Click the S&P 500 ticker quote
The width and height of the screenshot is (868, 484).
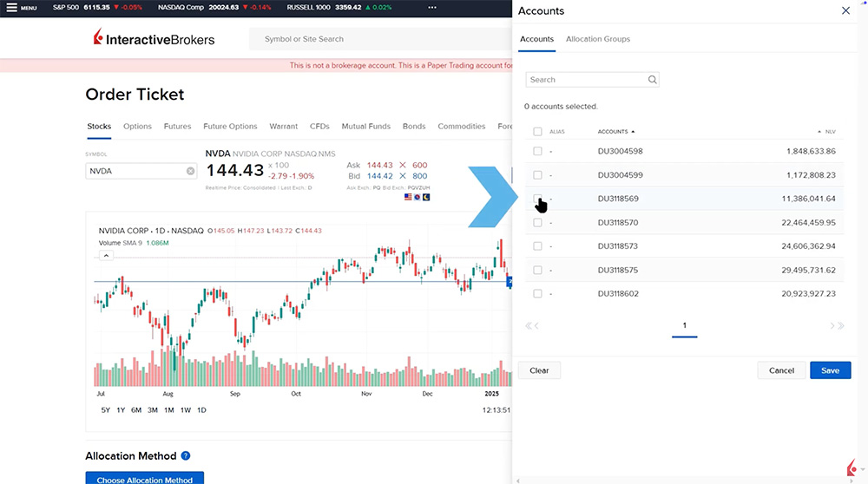97,7
